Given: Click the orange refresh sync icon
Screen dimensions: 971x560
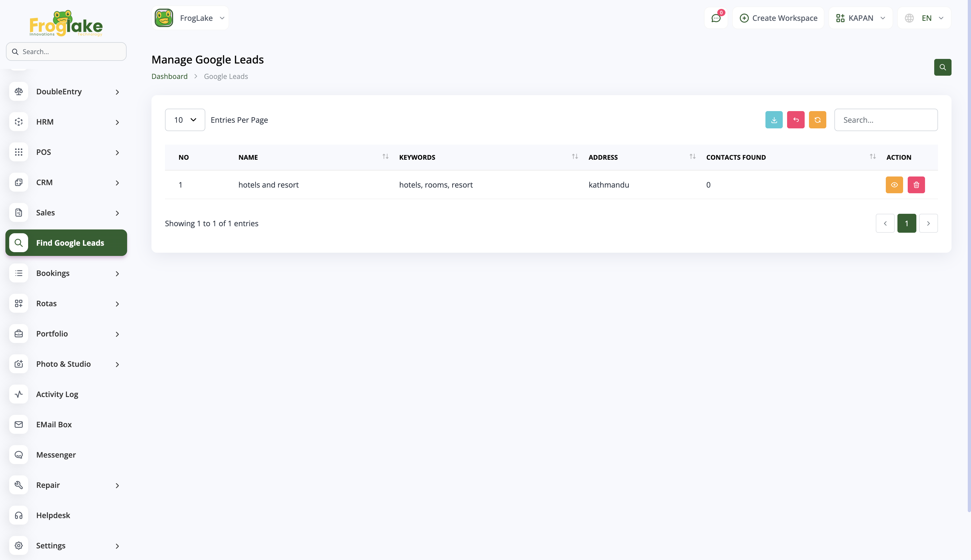Looking at the screenshot, I should [817, 120].
